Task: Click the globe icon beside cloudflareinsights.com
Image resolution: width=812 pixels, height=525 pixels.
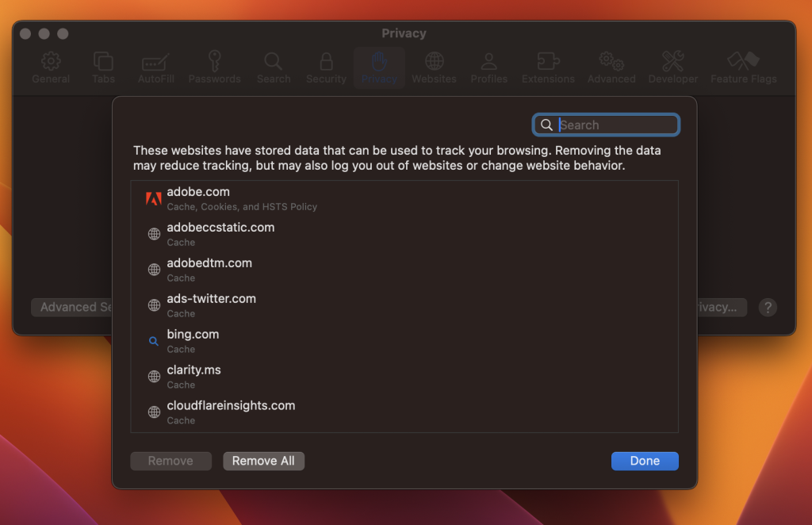Action: pyautogui.click(x=154, y=412)
